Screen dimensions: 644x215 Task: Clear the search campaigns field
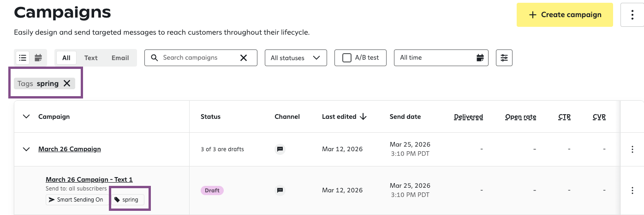[x=244, y=58]
